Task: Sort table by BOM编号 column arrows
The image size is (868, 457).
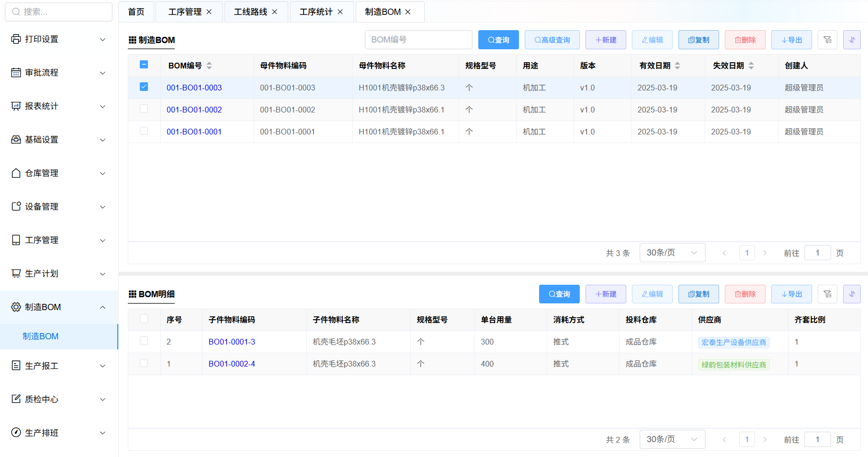Action: coord(209,66)
